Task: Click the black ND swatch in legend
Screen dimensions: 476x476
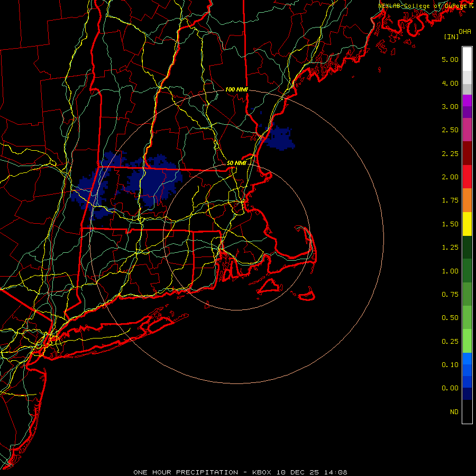Action: tap(467, 411)
